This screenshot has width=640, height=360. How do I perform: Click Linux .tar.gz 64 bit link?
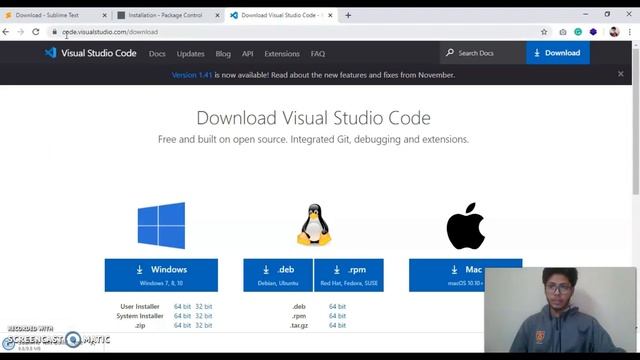[337, 325]
